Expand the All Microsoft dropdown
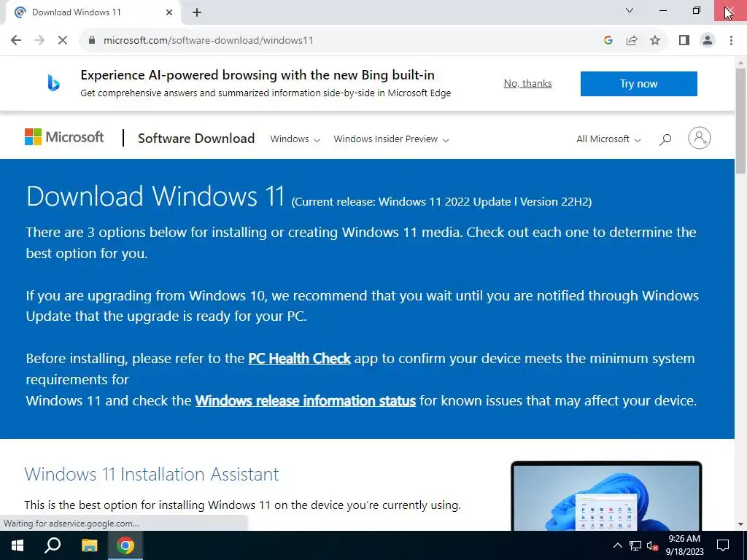Viewport: 747px width, 560px height. pyautogui.click(x=608, y=139)
